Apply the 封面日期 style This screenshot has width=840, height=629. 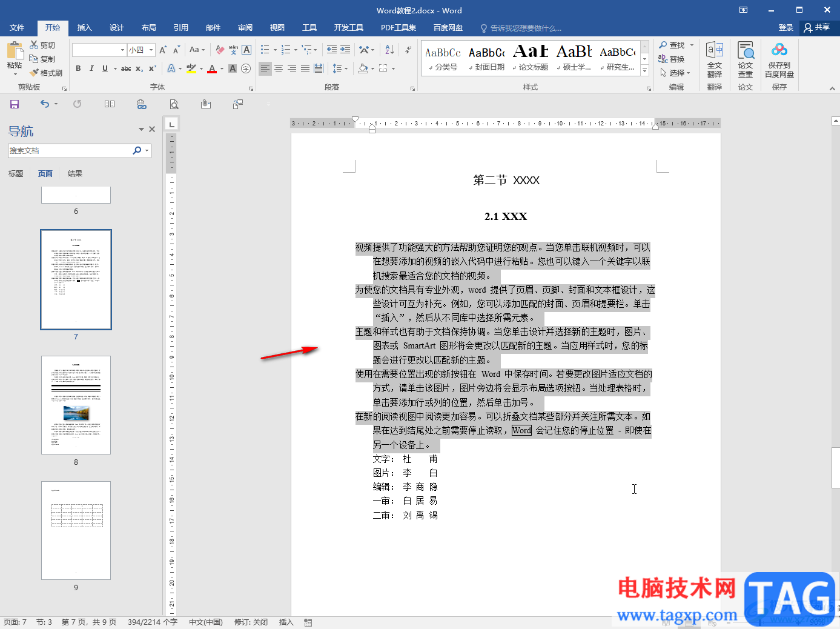coord(486,58)
